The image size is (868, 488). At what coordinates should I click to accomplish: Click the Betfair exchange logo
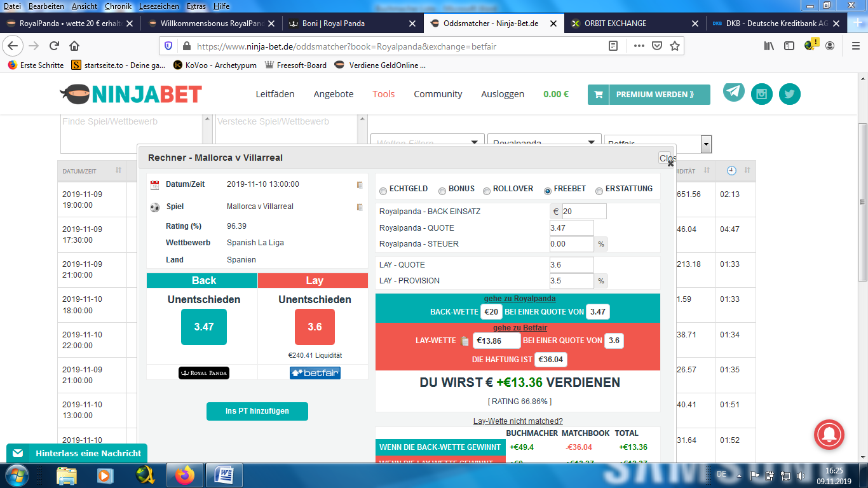[x=315, y=373]
